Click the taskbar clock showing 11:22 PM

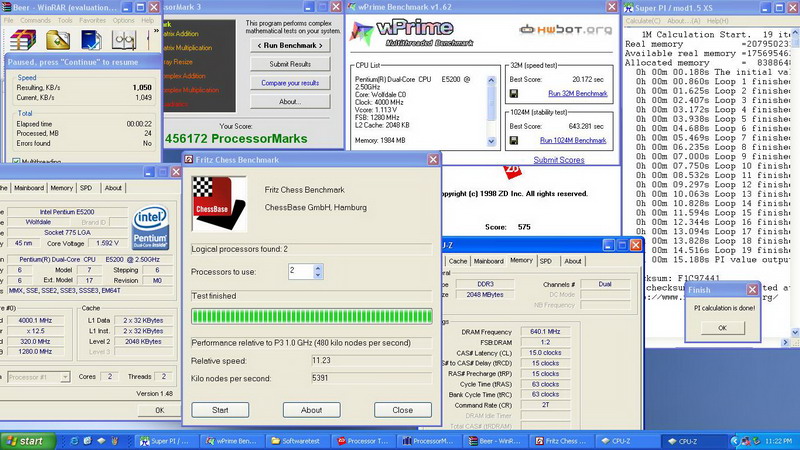tap(779, 441)
